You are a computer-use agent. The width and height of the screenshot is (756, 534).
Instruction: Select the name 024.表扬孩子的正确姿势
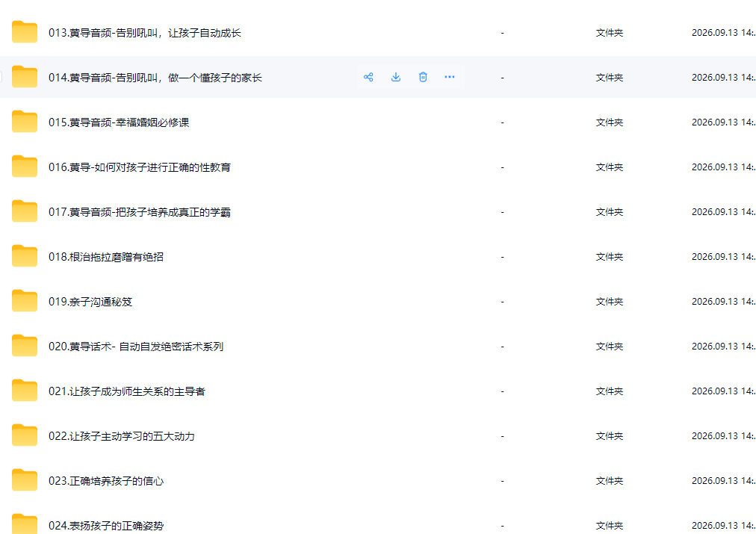[106, 526]
